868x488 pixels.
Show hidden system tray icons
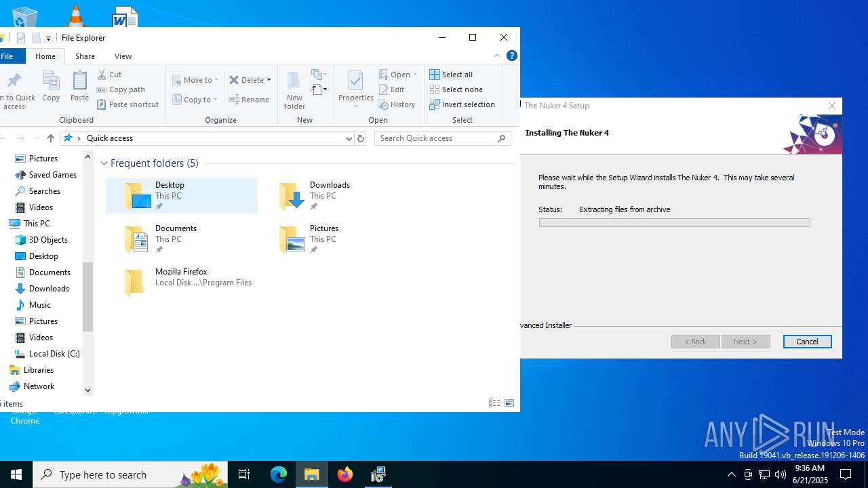(731, 474)
